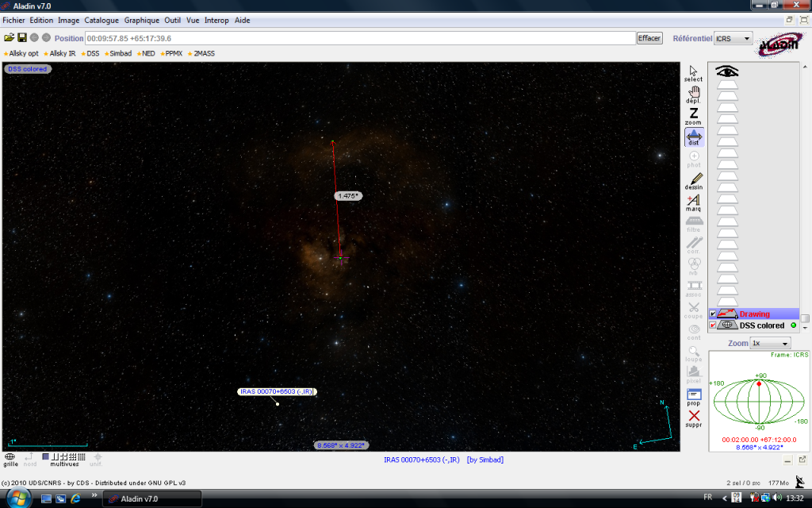Viewport: 812px width, 508px height.
Task: Toggle the DSS colored layer checkbox
Action: [x=713, y=325]
